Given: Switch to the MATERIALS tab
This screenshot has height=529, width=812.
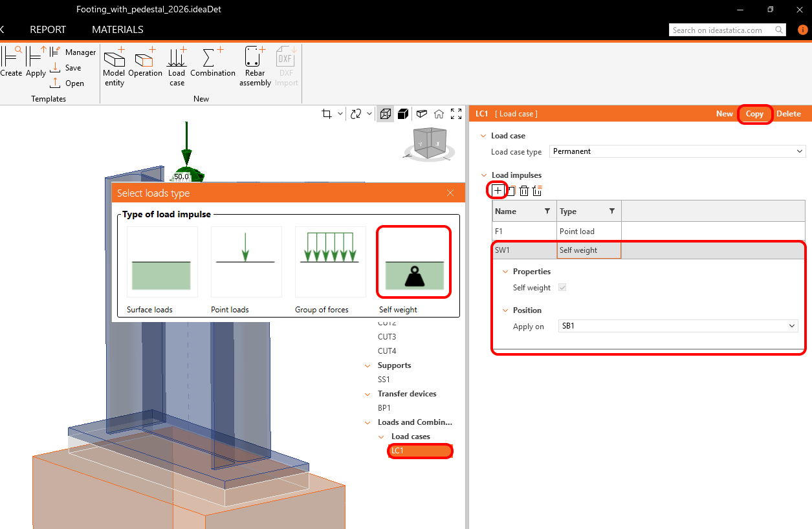Looking at the screenshot, I should [x=117, y=30].
